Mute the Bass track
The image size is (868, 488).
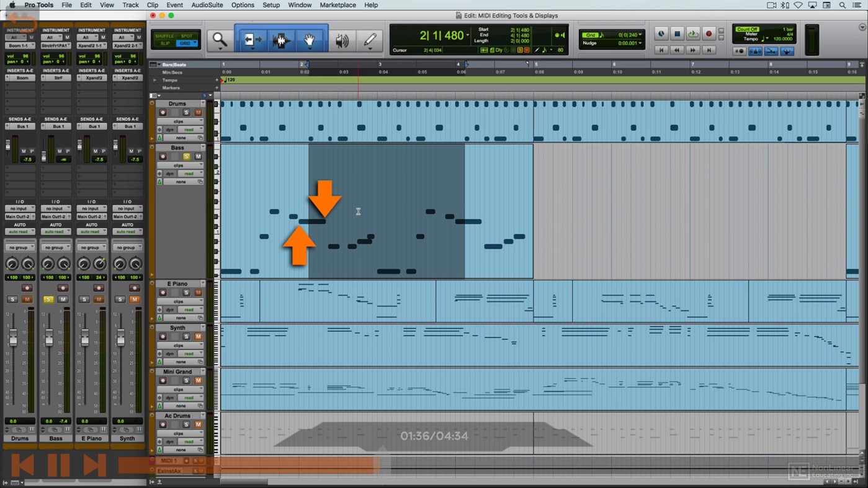pyautogui.click(x=197, y=156)
